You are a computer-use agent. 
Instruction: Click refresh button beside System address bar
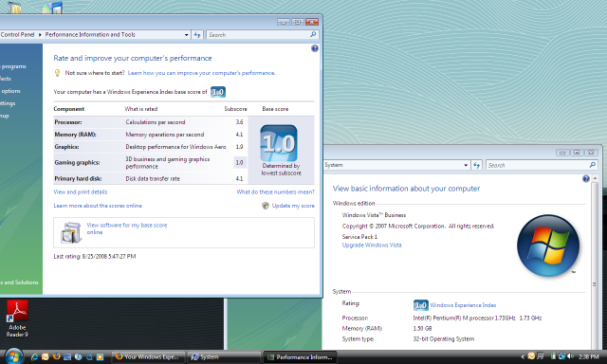pyautogui.click(x=476, y=165)
